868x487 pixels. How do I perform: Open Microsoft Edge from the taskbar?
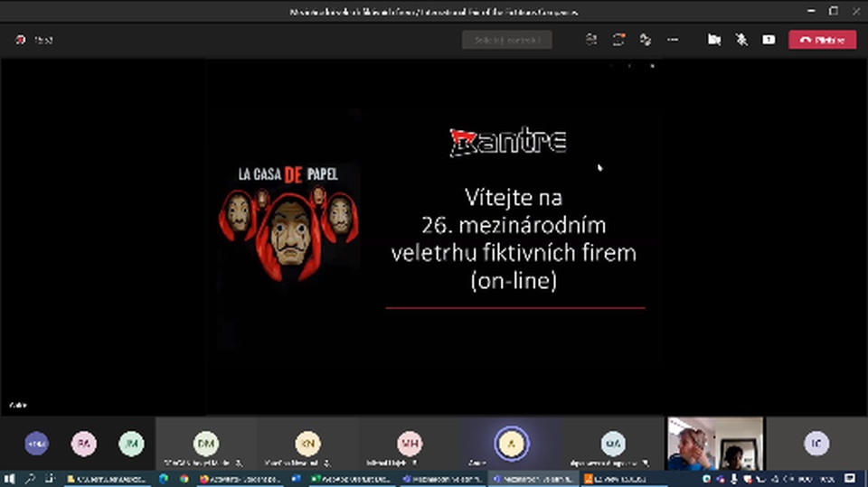(164, 479)
